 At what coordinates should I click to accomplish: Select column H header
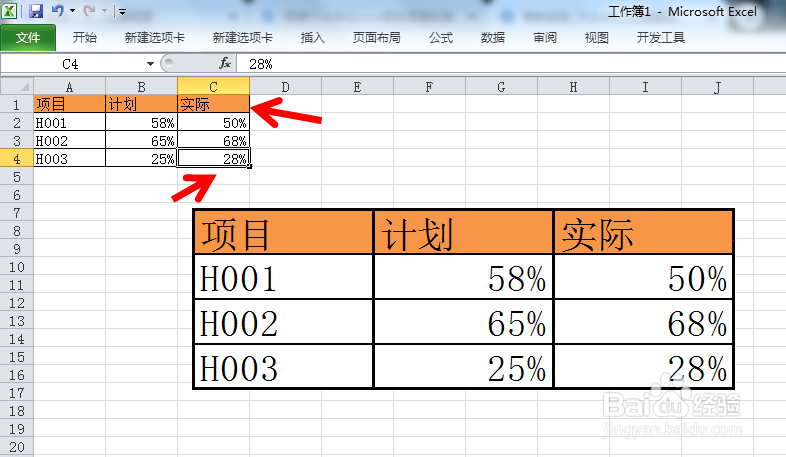[x=573, y=87]
